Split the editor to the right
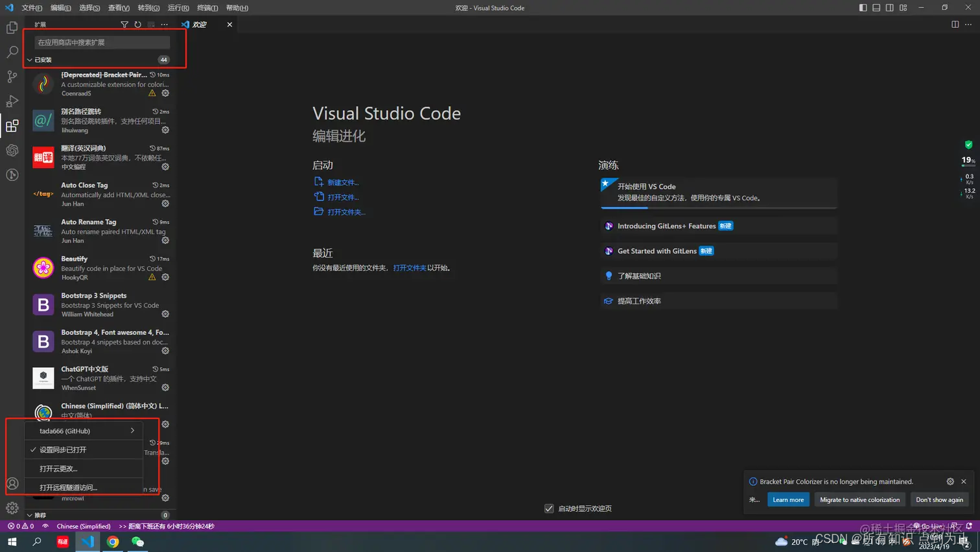 pyautogui.click(x=955, y=25)
